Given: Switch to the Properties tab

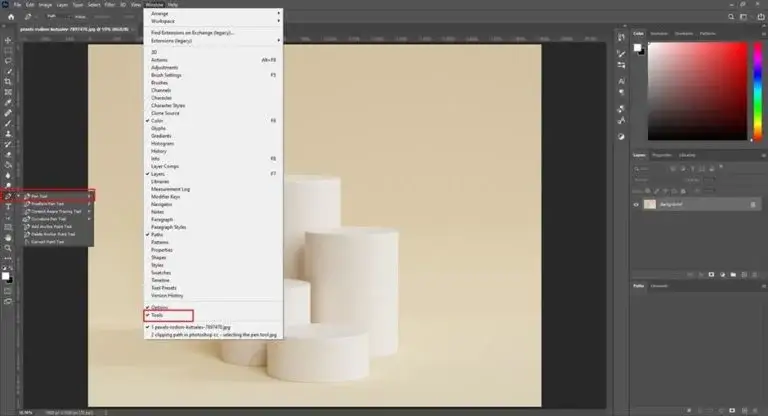Looking at the screenshot, I should [x=662, y=155].
